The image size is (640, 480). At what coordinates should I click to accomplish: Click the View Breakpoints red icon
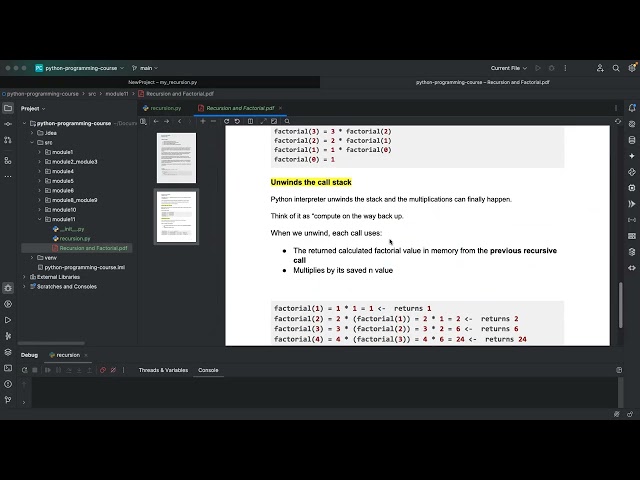103,370
